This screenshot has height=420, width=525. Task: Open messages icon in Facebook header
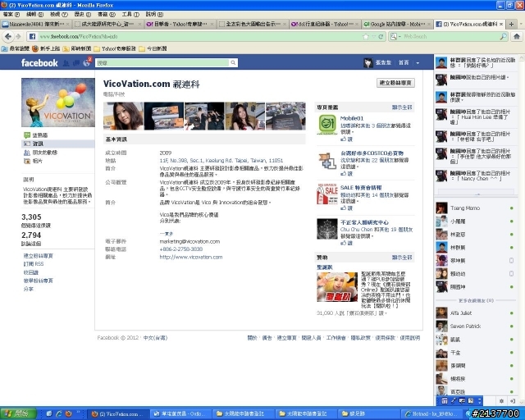76,62
